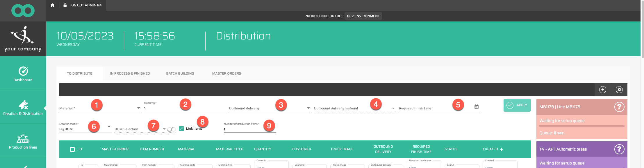Click the home icon in top bar

tap(53, 5)
